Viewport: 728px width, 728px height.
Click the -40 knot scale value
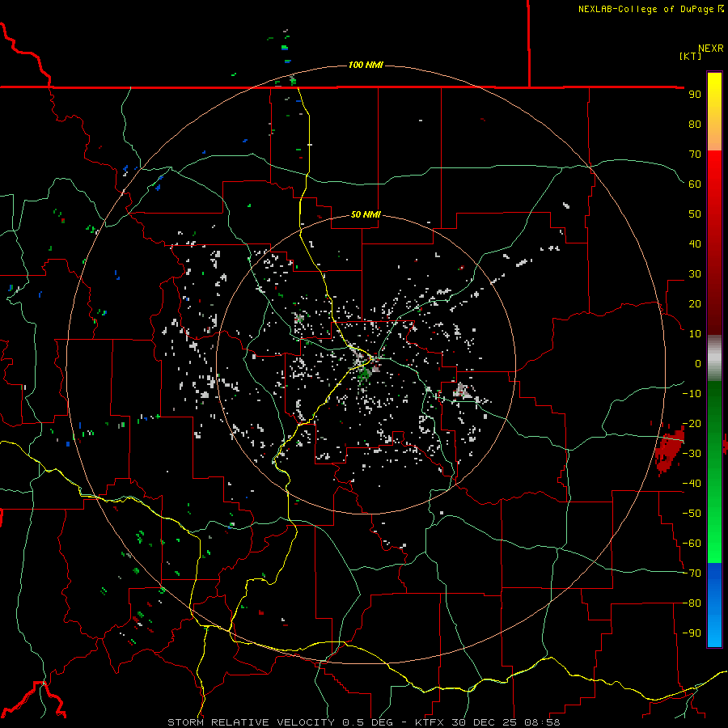[692, 484]
